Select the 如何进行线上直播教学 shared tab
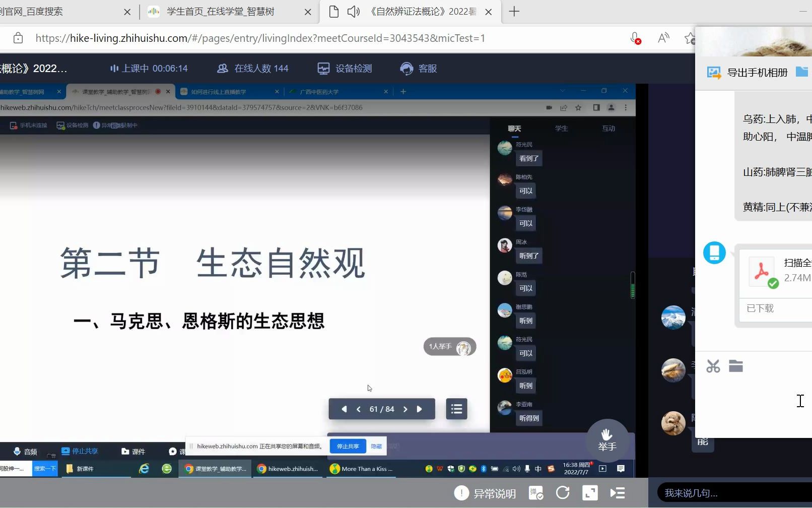812x508 pixels. 229,92
